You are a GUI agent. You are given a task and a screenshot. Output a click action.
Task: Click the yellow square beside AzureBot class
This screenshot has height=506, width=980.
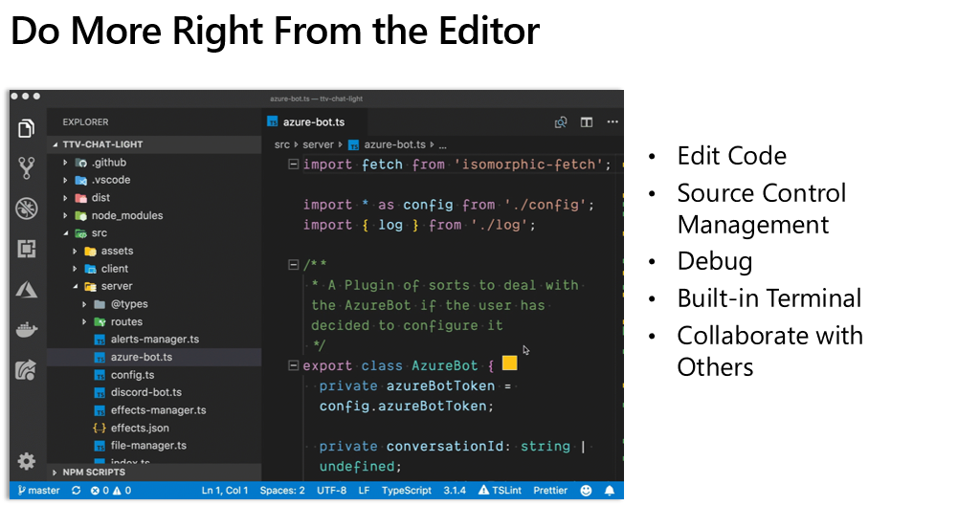coord(509,363)
